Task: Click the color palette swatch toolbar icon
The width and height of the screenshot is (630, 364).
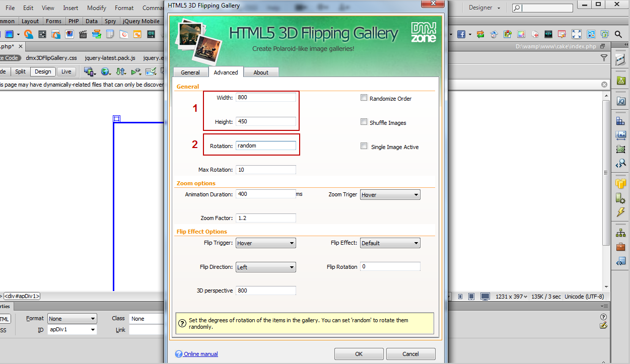Action: point(521,34)
